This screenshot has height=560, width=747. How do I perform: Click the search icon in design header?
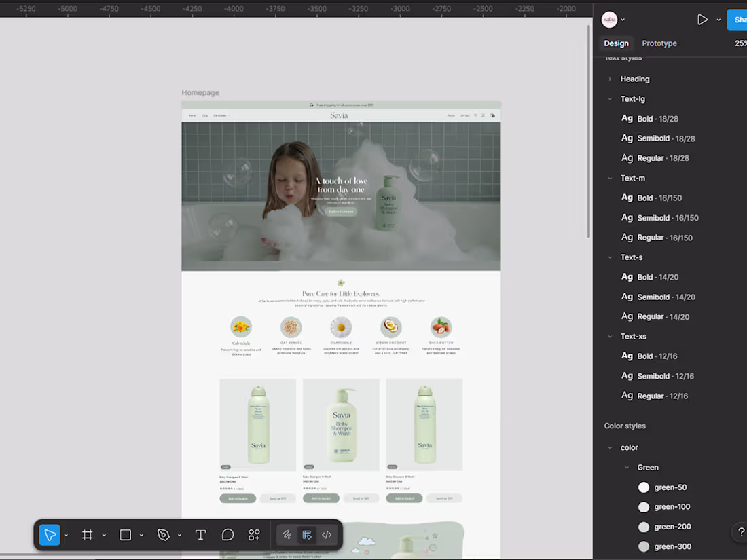click(x=475, y=115)
